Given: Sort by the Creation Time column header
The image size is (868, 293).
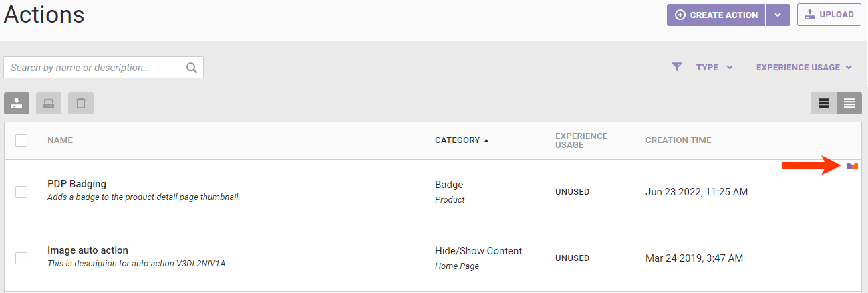Looking at the screenshot, I should (678, 140).
